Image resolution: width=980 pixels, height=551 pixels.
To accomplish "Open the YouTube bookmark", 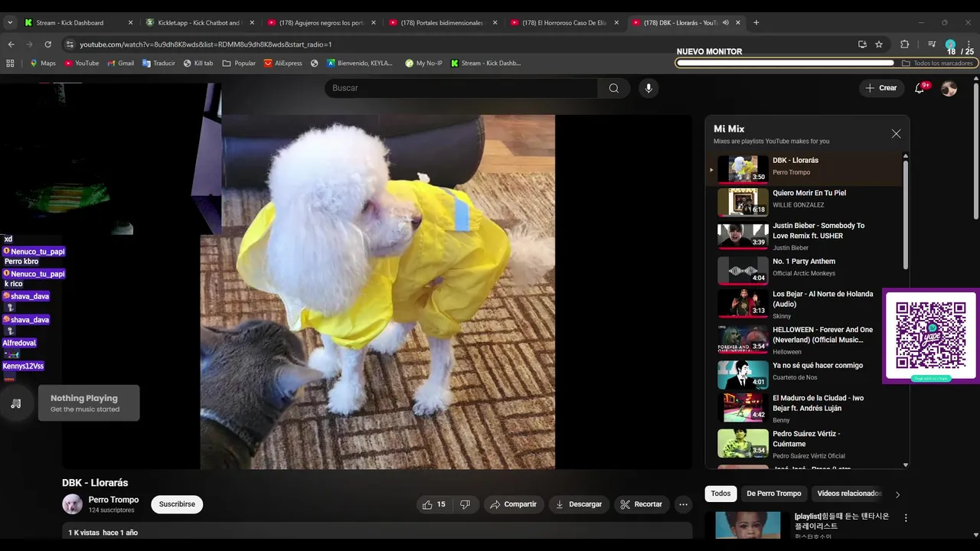I will point(81,64).
